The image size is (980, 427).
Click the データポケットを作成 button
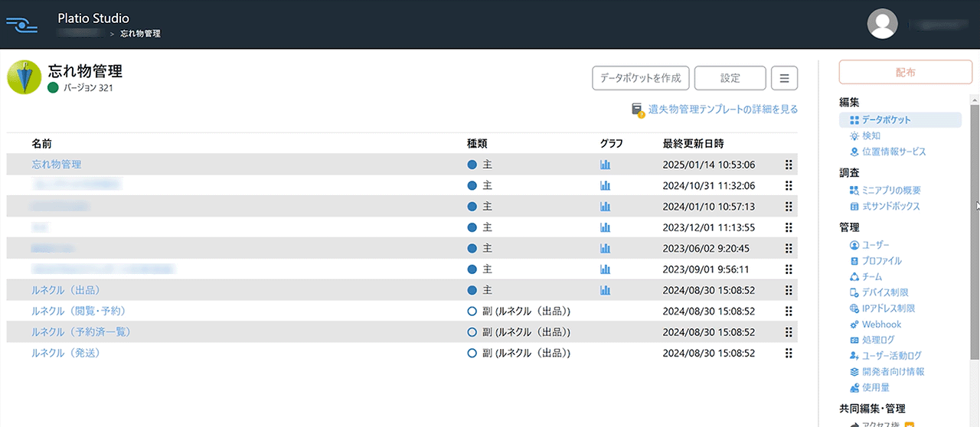click(x=641, y=78)
